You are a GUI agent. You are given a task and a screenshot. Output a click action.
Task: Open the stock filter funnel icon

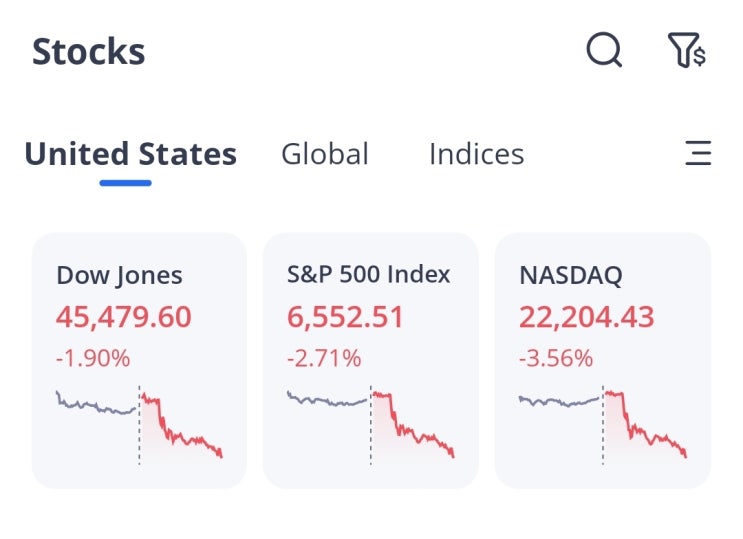686,49
